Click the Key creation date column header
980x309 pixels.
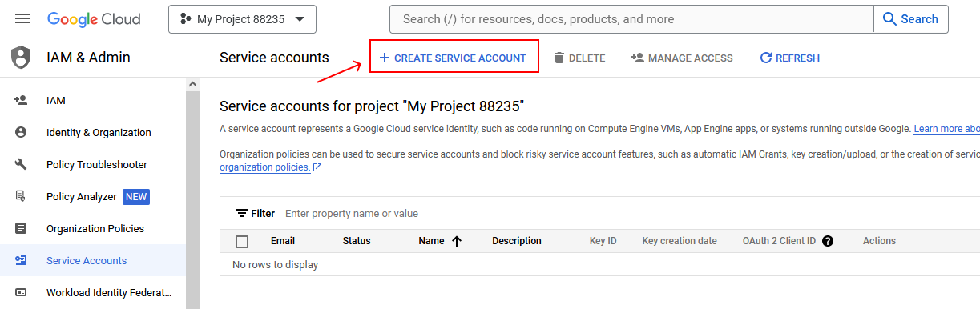pyautogui.click(x=680, y=241)
